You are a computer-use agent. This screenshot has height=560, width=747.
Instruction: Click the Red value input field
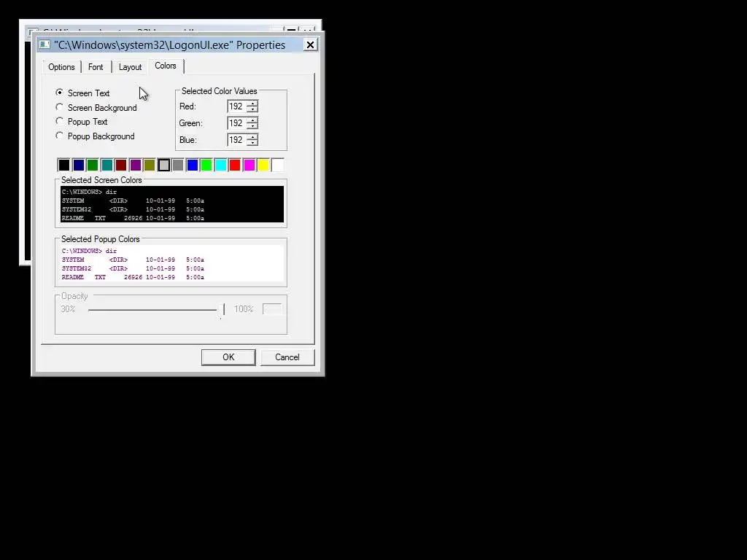click(x=237, y=106)
